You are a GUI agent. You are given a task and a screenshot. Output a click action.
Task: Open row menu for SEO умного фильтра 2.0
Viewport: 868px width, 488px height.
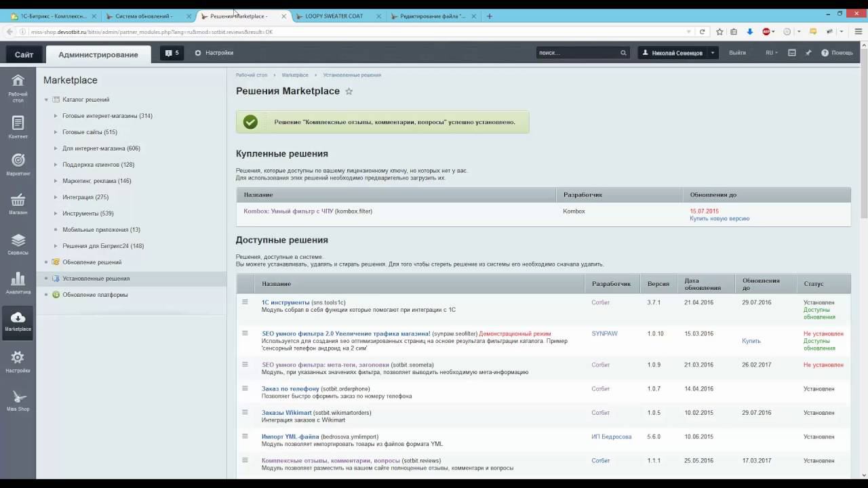[x=245, y=333]
